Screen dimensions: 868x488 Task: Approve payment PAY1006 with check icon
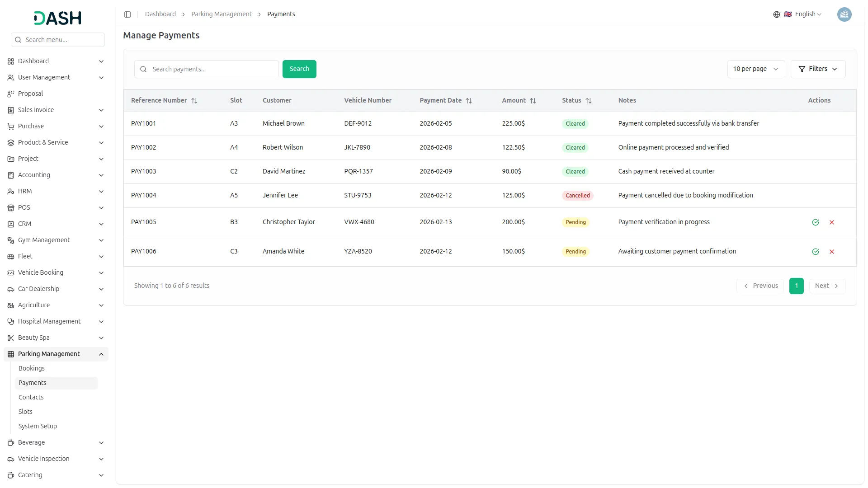click(816, 252)
